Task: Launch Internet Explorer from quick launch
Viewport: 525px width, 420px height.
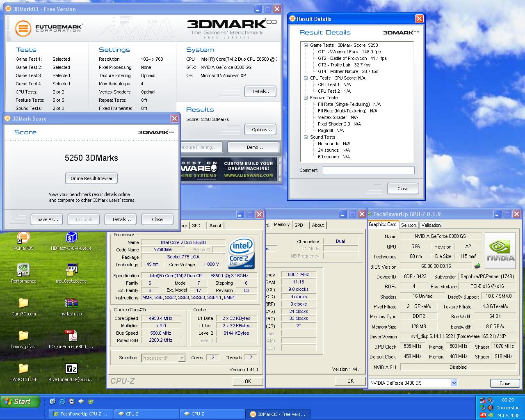Action: pyautogui.click(x=62, y=402)
